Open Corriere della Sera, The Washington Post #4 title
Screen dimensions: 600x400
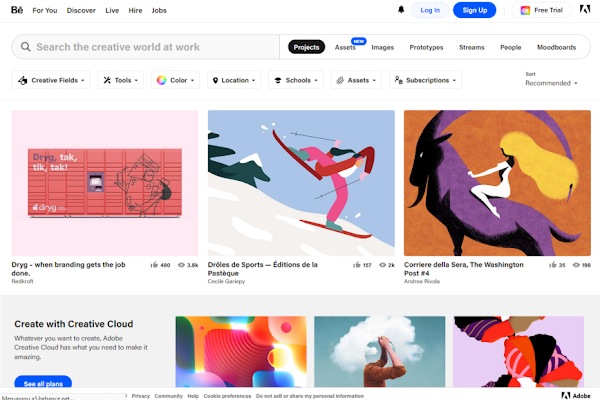(464, 269)
